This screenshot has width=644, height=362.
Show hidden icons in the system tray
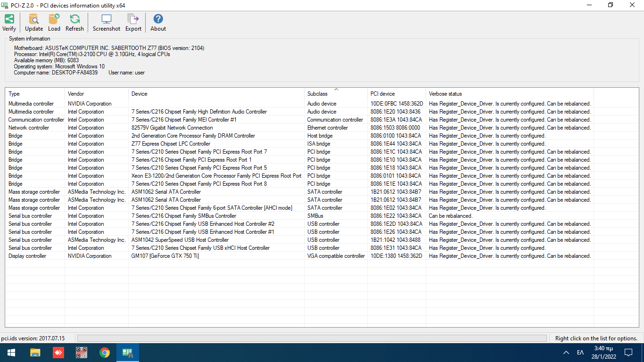pos(566,353)
